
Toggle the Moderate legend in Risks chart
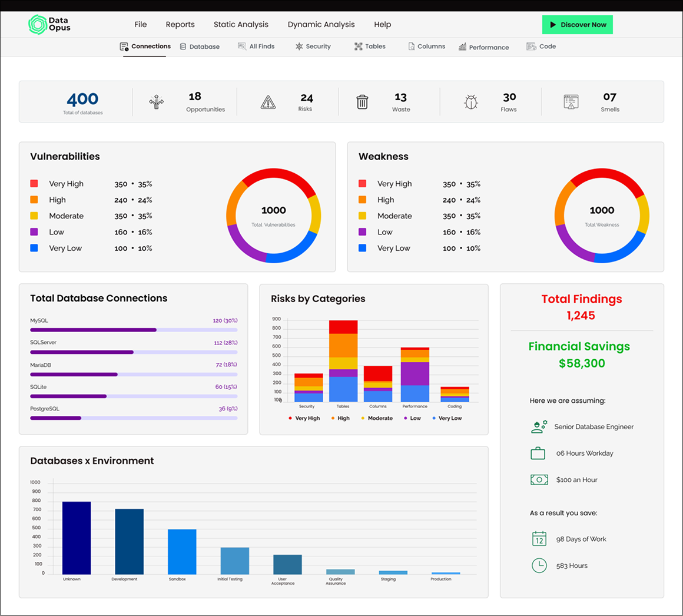(x=377, y=418)
